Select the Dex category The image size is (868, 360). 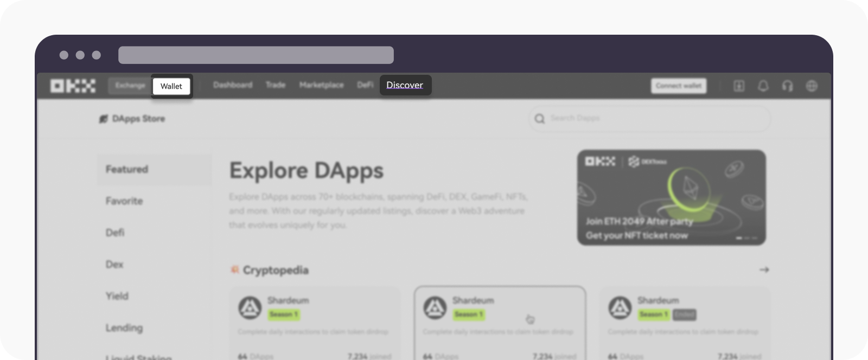(x=155, y=265)
